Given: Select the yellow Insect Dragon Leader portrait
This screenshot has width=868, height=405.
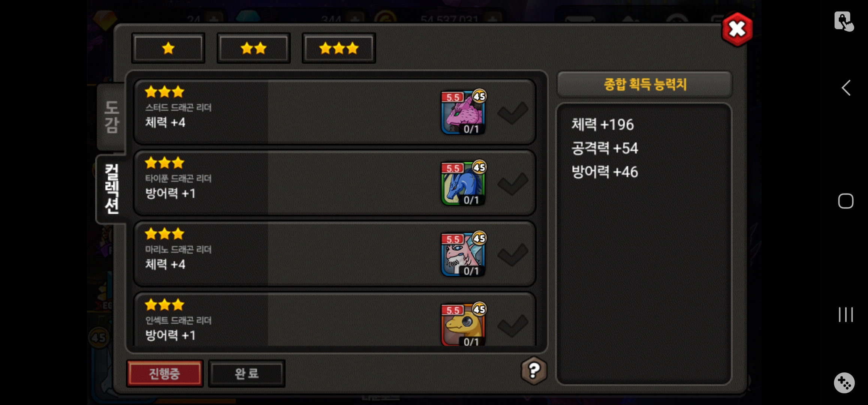Looking at the screenshot, I should pos(463,324).
